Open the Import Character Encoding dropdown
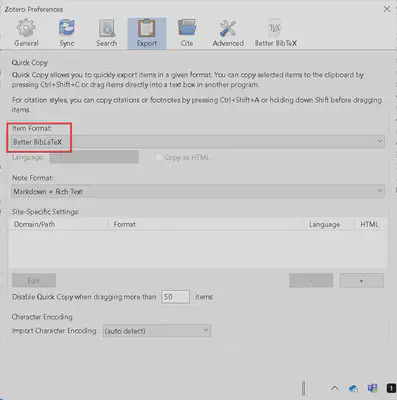 point(157,331)
